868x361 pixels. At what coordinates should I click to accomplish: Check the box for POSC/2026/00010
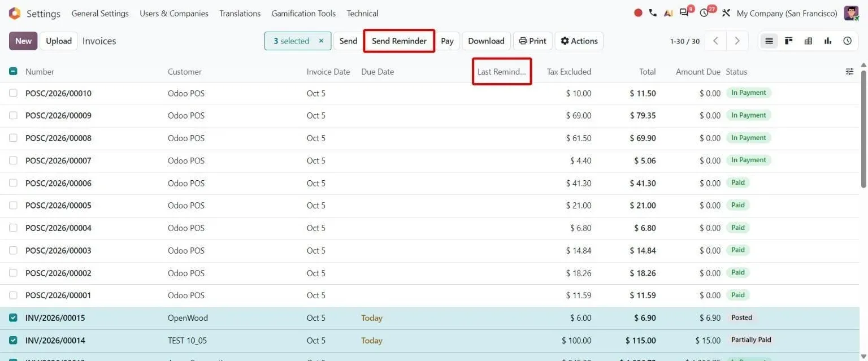pyautogui.click(x=13, y=93)
